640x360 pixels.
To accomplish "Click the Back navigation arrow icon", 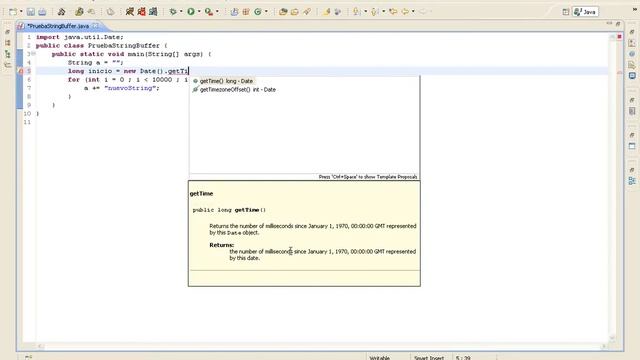I will point(405,12).
